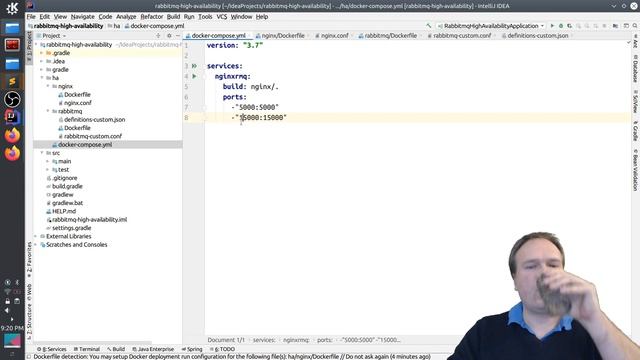Image resolution: width=640 pixels, height=360 pixels.
Task: Click the Dockerfile detection status message
Action: pos(232,357)
